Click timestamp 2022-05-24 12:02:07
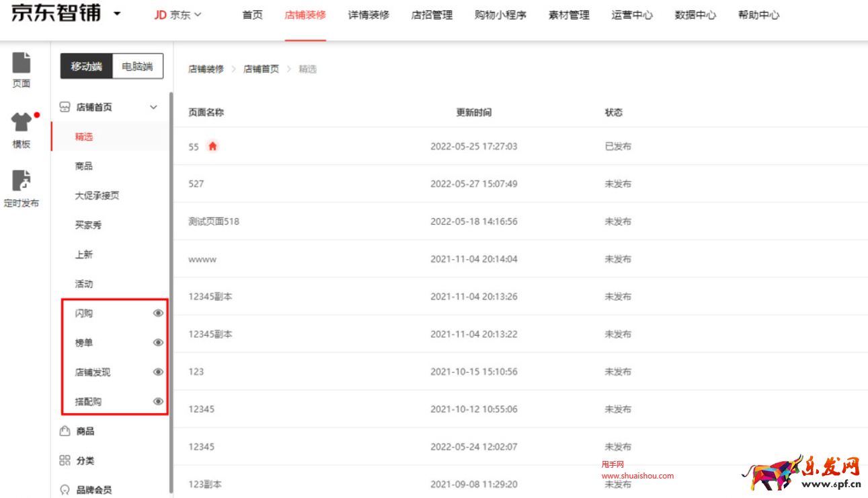The width and height of the screenshot is (868, 498). pyautogui.click(x=474, y=447)
